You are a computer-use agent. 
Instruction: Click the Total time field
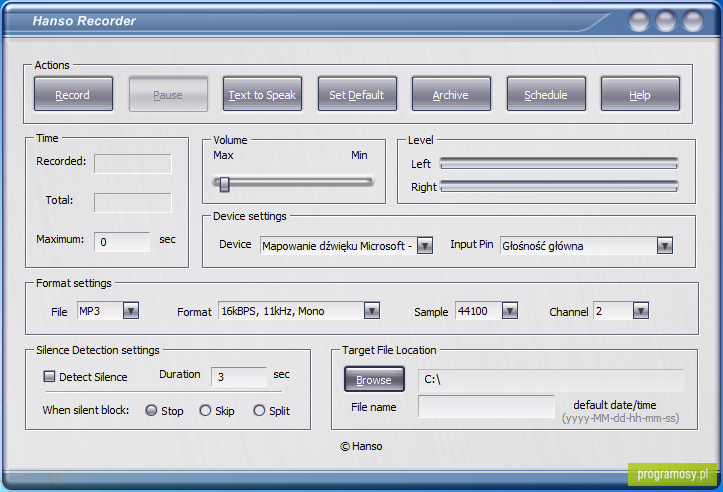pyautogui.click(x=133, y=203)
